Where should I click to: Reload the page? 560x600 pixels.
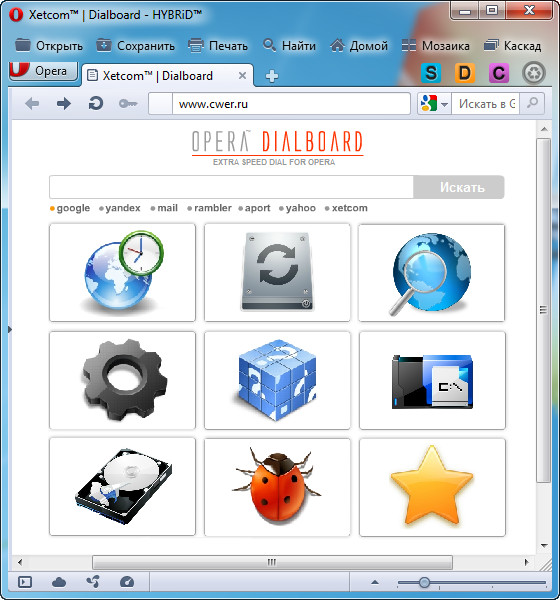95,103
